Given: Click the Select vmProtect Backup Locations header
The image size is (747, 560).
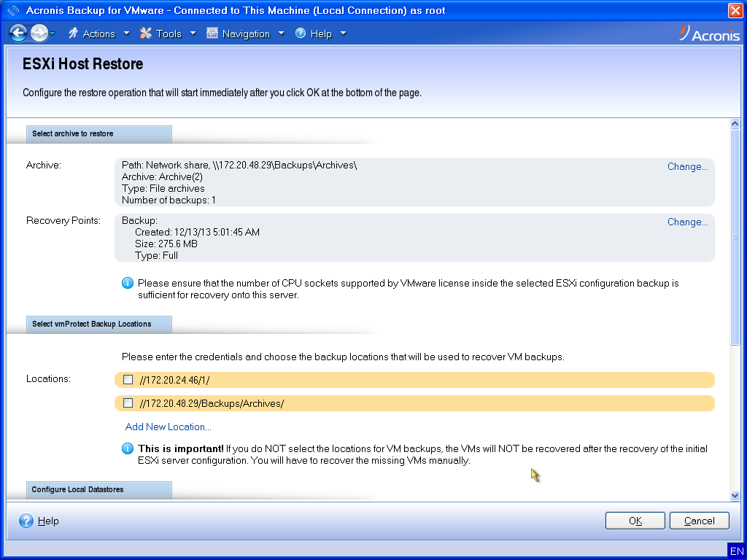Looking at the screenshot, I should tap(99, 324).
